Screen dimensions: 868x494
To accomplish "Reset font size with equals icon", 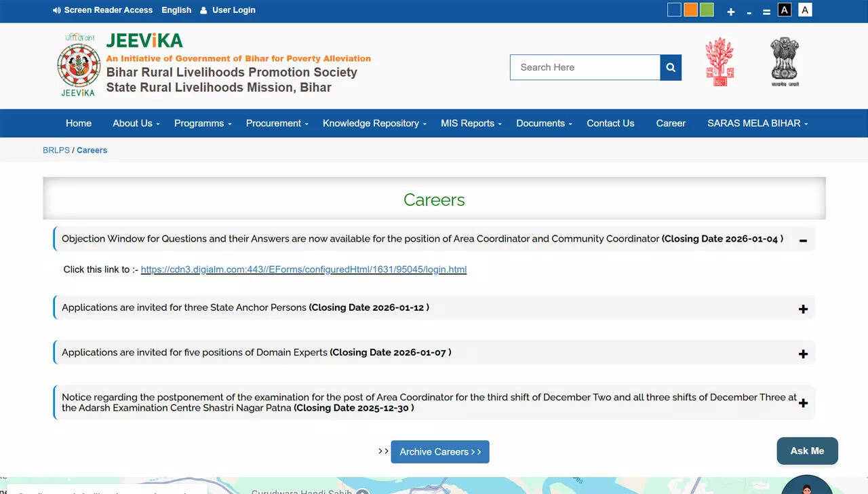I will pyautogui.click(x=766, y=12).
